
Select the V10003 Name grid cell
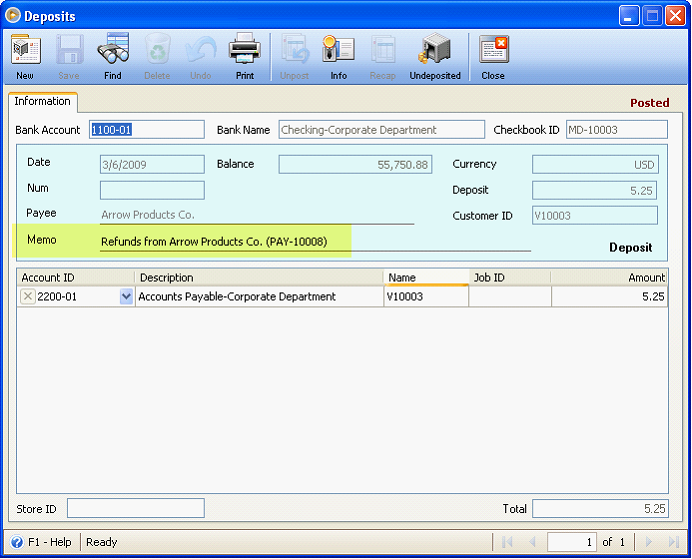coord(426,296)
